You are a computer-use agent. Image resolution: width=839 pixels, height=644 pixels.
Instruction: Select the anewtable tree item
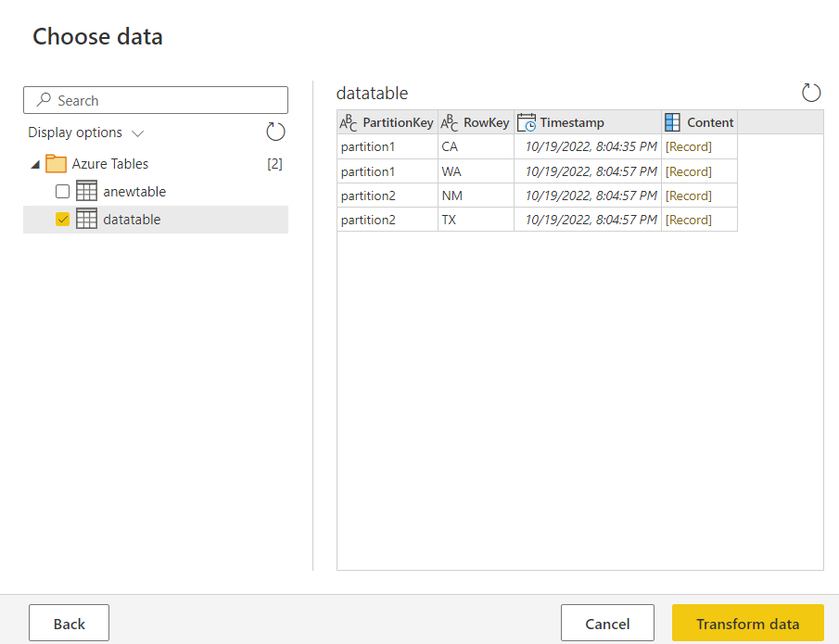134,192
